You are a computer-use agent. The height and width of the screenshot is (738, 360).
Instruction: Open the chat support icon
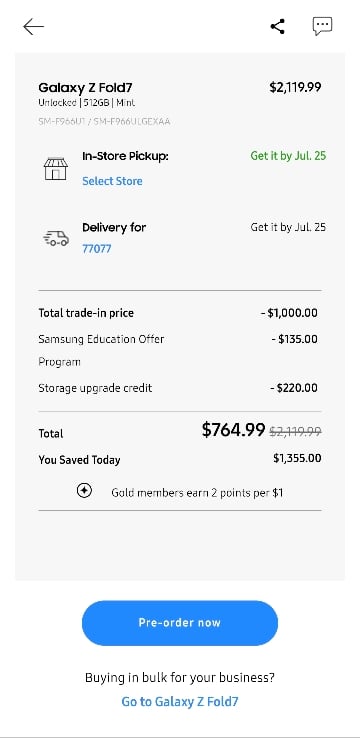(322, 26)
